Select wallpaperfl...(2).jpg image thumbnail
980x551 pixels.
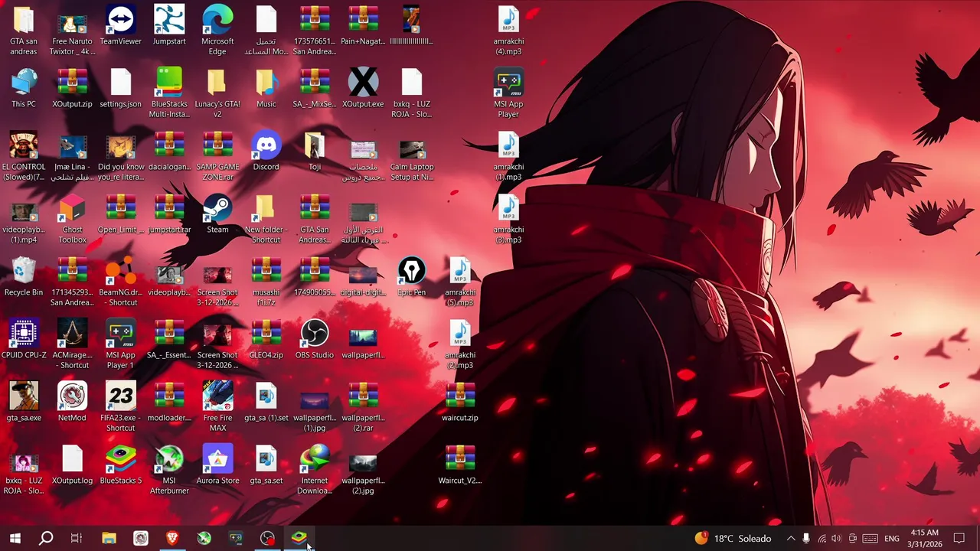pos(363,463)
